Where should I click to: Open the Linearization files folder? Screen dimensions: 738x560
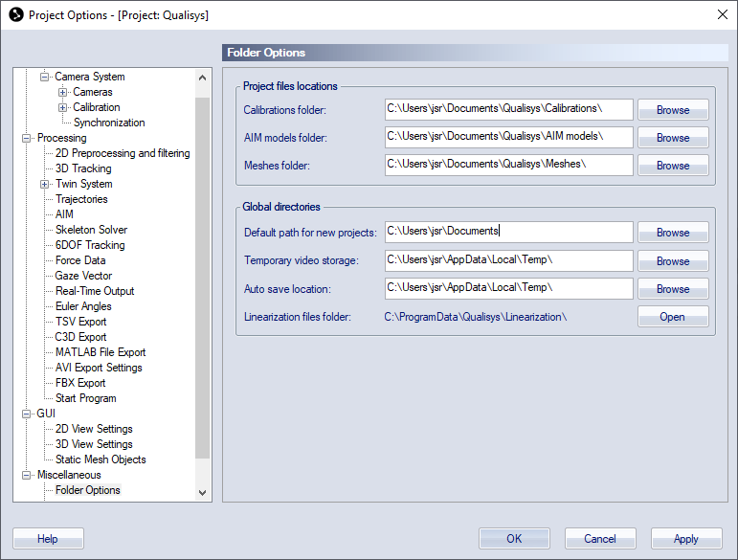(673, 317)
